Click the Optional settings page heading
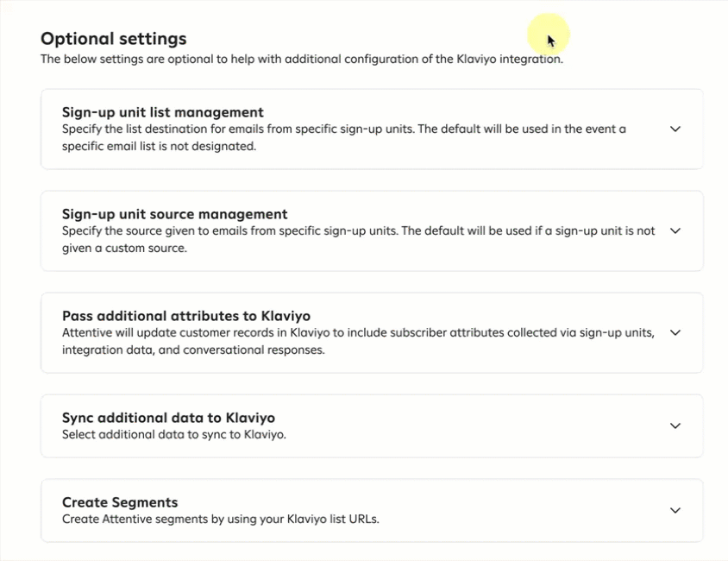Screen dimensions: 728x561 (113, 39)
